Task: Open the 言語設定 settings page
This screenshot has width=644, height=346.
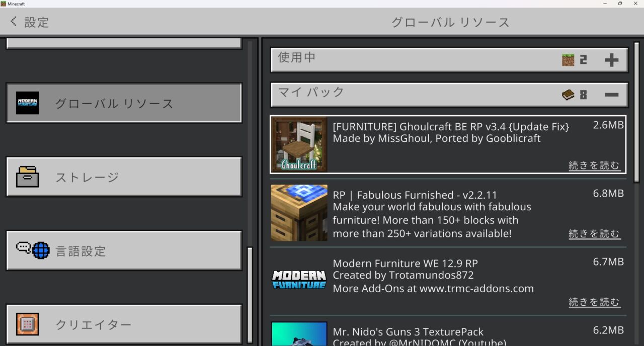Action: pyautogui.click(x=123, y=250)
